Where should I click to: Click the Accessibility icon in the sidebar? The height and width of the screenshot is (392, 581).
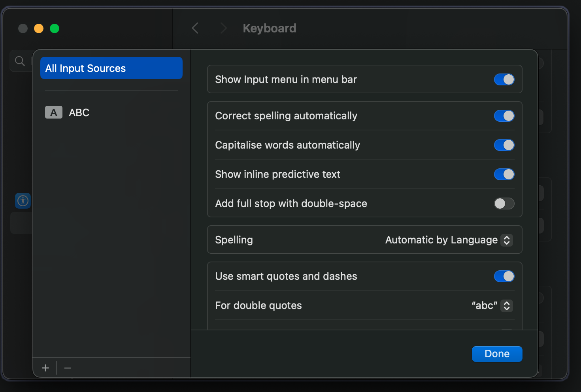23,201
